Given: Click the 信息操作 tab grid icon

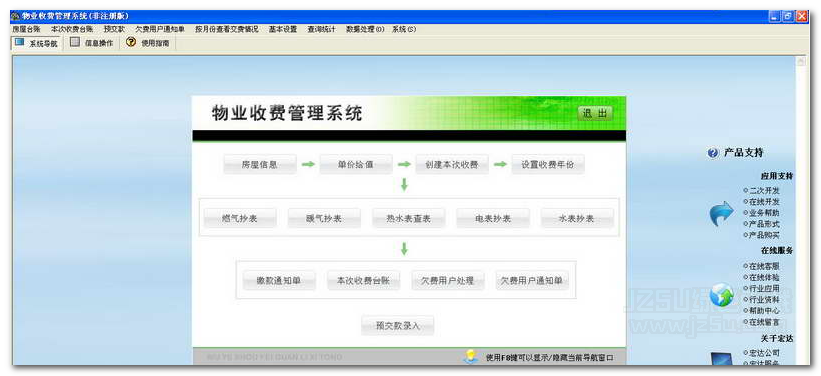Looking at the screenshot, I should click(75, 42).
